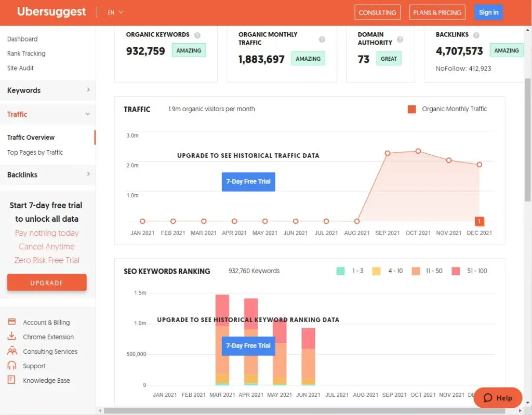Collapse the Traffic sidebar section
The image size is (532, 415).
pyautogui.click(x=48, y=114)
